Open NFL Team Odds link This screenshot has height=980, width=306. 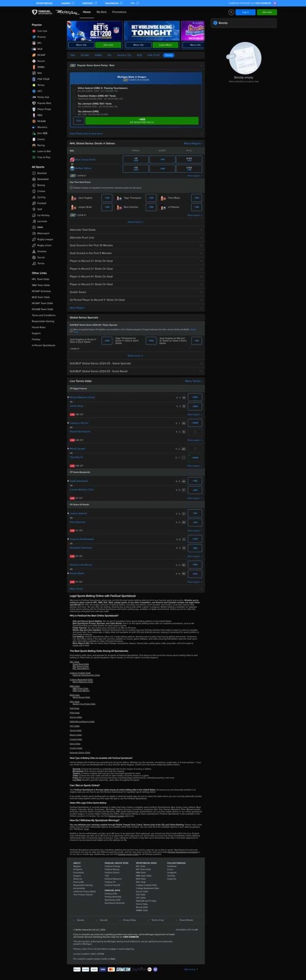[41, 279]
